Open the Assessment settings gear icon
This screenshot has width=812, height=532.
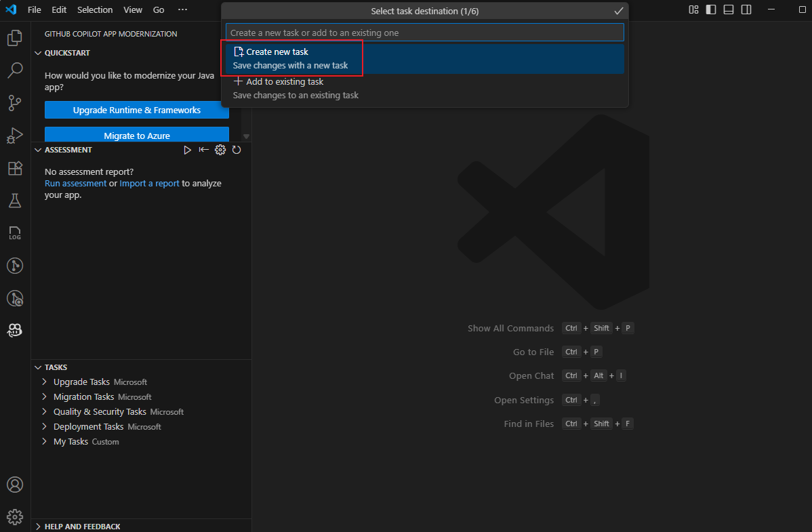[x=220, y=150]
